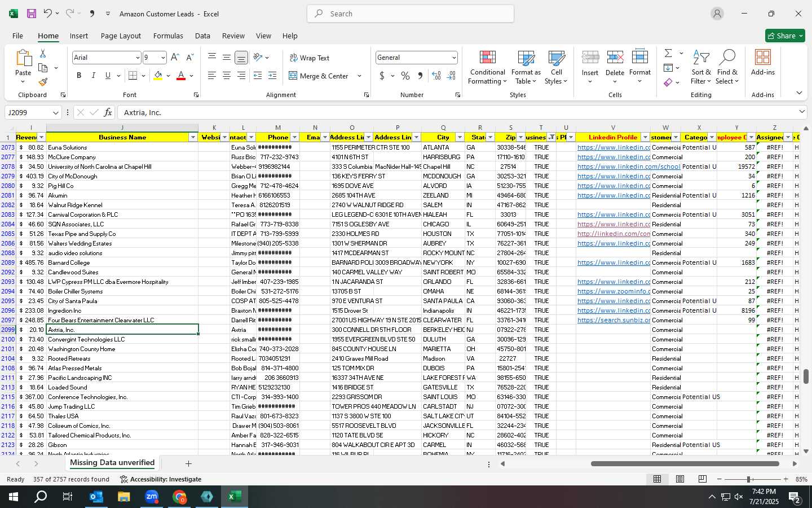
Task: Toggle Center horizontal alignment
Action: point(227,76)
